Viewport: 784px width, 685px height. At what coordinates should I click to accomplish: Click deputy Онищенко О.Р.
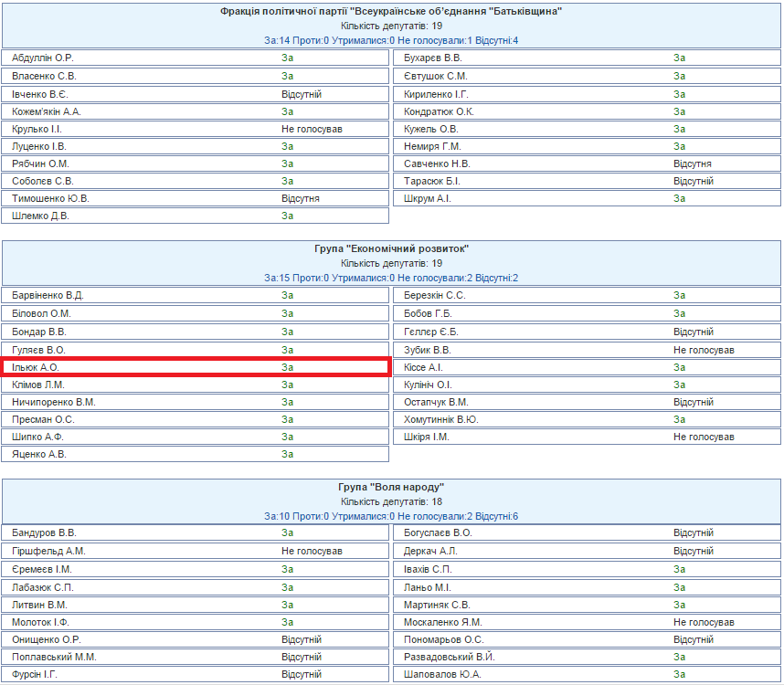pos(47,639)
